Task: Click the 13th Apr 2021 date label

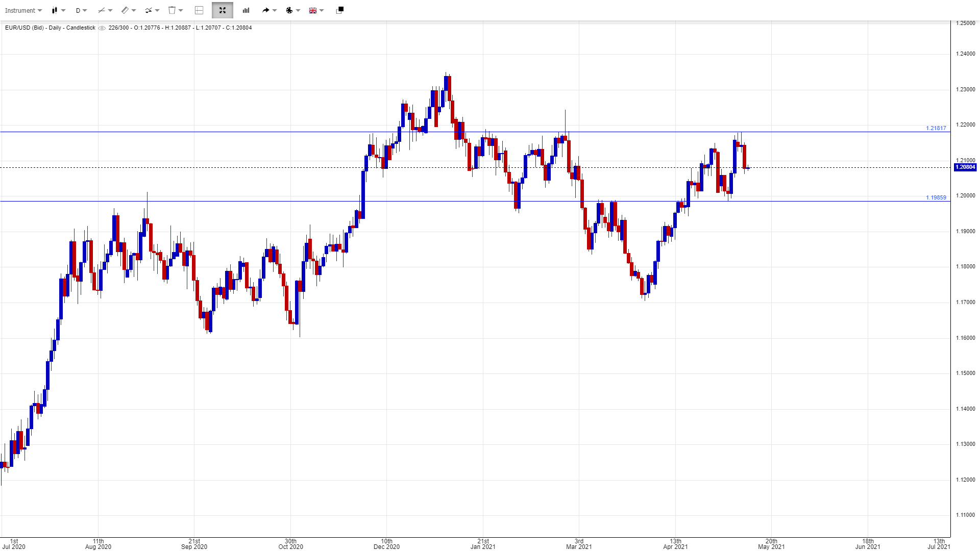Action: (675, 544)
